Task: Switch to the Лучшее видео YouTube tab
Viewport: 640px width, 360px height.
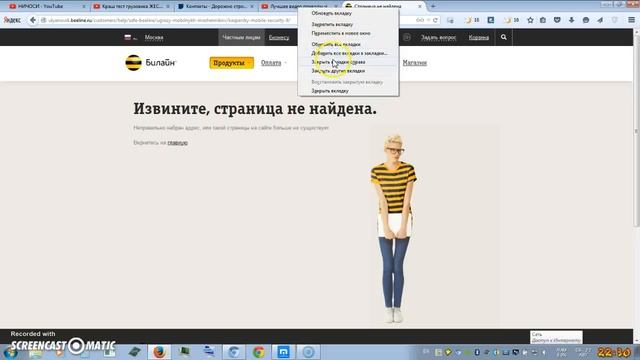Action: [x=299, y=6]
